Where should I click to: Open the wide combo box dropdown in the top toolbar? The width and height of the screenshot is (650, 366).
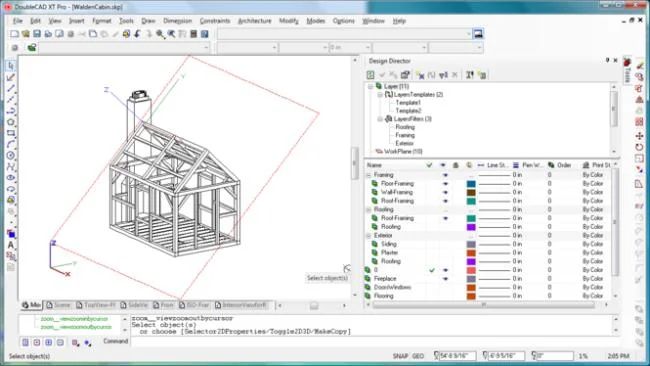click(x=469, y=34)
